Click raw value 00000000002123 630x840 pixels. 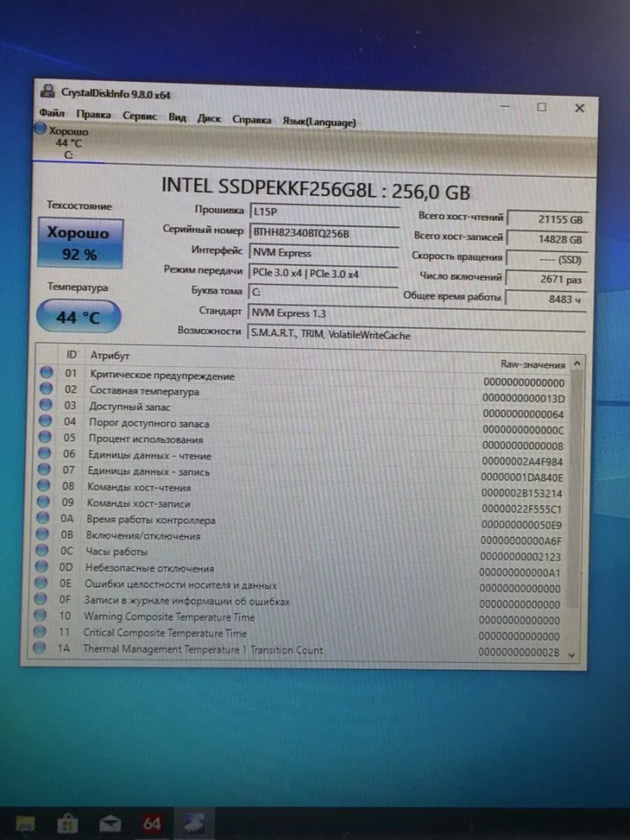pyautogui.click(x=521, y=557)
